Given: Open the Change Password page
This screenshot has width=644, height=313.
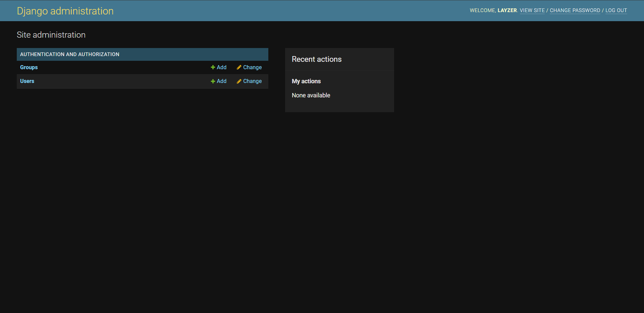Looking at the screenshot, I should click(575, 10).
